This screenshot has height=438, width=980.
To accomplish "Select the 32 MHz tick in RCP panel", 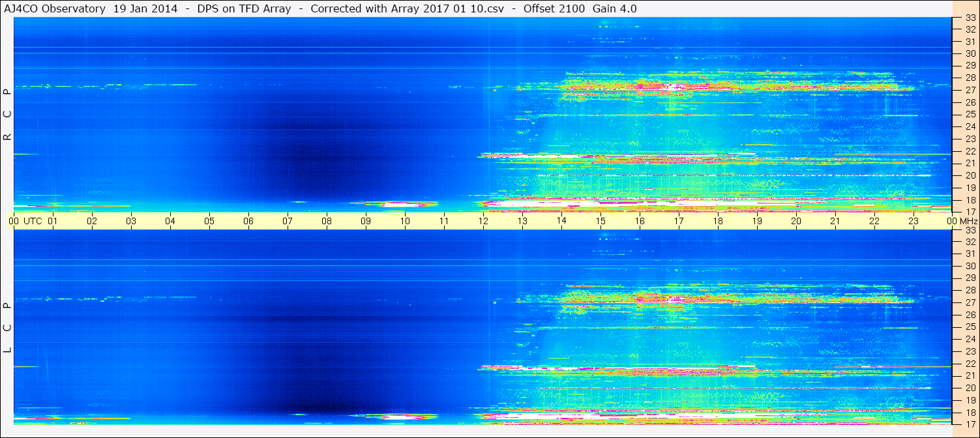I will (970, 29).
